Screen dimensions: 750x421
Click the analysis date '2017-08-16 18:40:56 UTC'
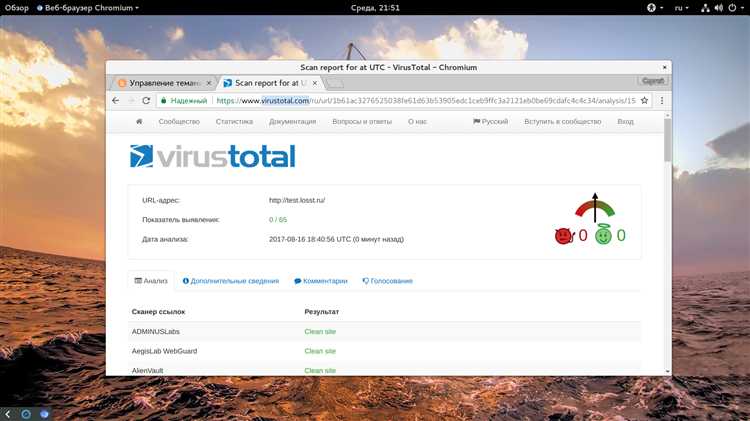309,239
